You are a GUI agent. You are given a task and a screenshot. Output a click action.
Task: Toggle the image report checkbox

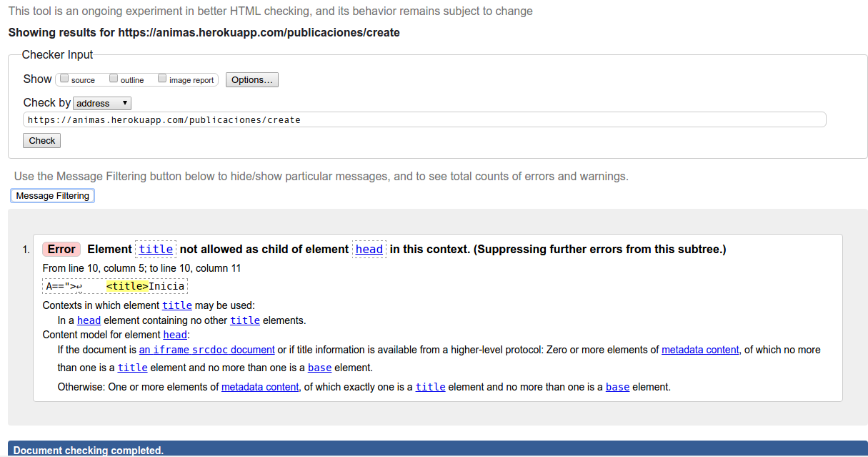pyautogui.click(x=162, y=79)
